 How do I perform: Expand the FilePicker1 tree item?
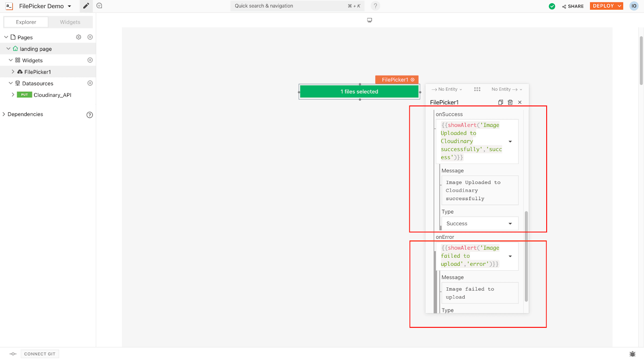(x=13, y=72)
